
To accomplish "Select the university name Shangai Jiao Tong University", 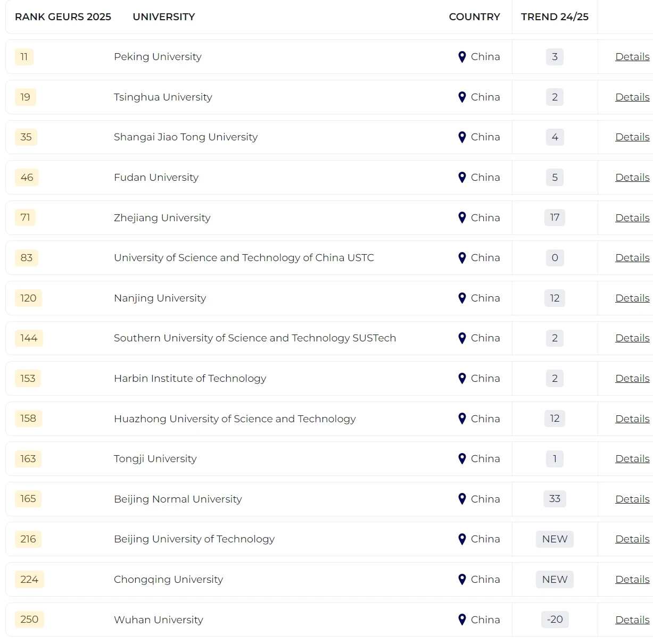I will tap(185, 137).
